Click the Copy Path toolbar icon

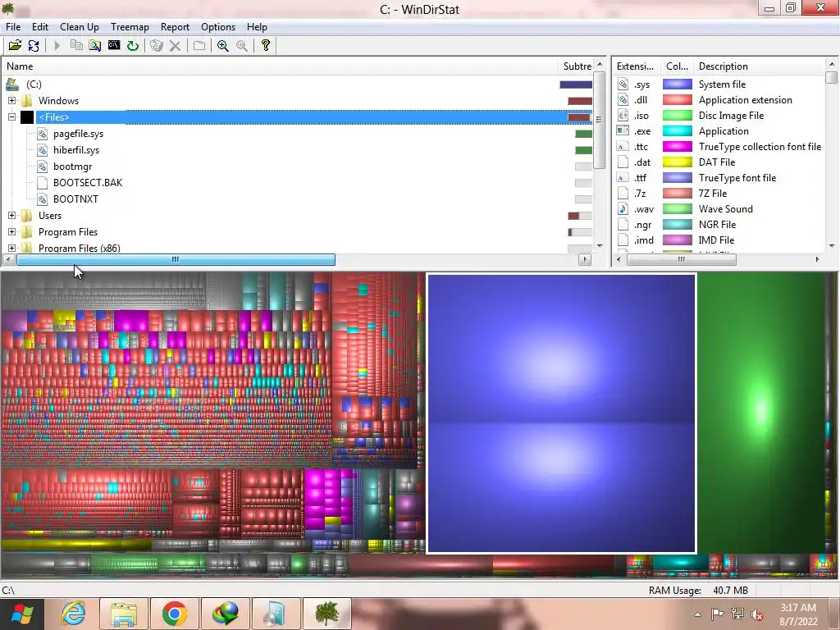(76, 46)
